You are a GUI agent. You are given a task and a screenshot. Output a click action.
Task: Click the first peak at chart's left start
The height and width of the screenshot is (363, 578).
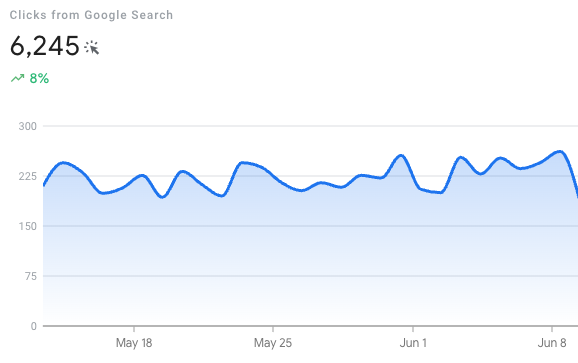[x=64, y=163]
